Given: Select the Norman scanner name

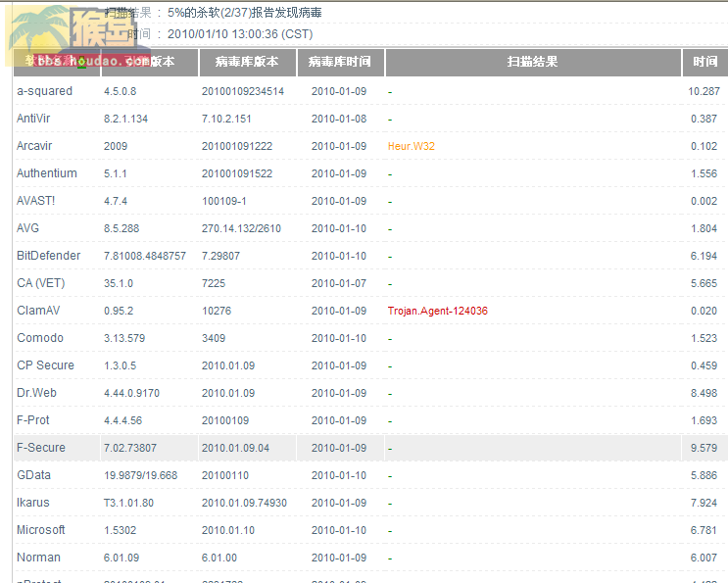Looking at the screenshot, I should tap(38, 557).
